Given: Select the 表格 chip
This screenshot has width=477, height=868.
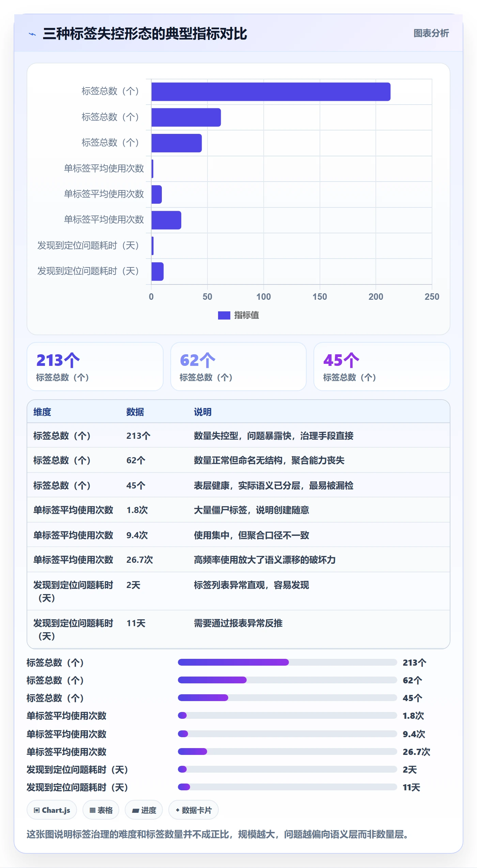Looking at the screenshot, I should (x=101, y=810).
